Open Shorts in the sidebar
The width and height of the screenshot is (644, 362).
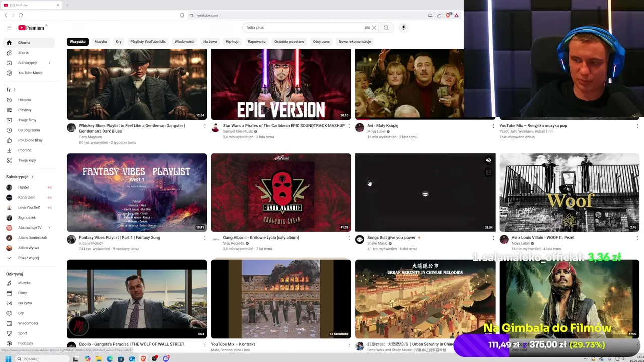tap(28, 53)
